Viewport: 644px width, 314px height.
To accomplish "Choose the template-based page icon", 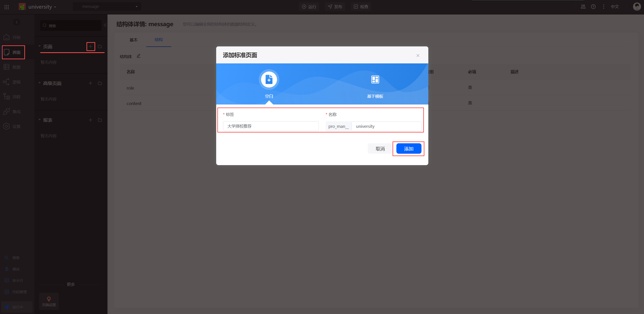I will 375,80.
